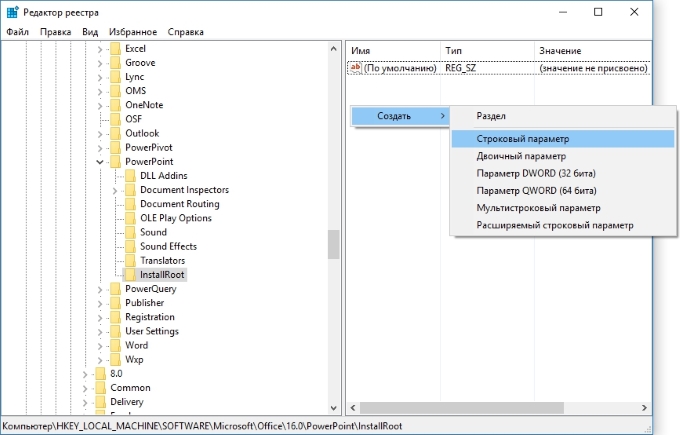Viewport: 680px width, 435px height.
Task: Collapse the PowerPoint key
Action: tap(100, 162)
